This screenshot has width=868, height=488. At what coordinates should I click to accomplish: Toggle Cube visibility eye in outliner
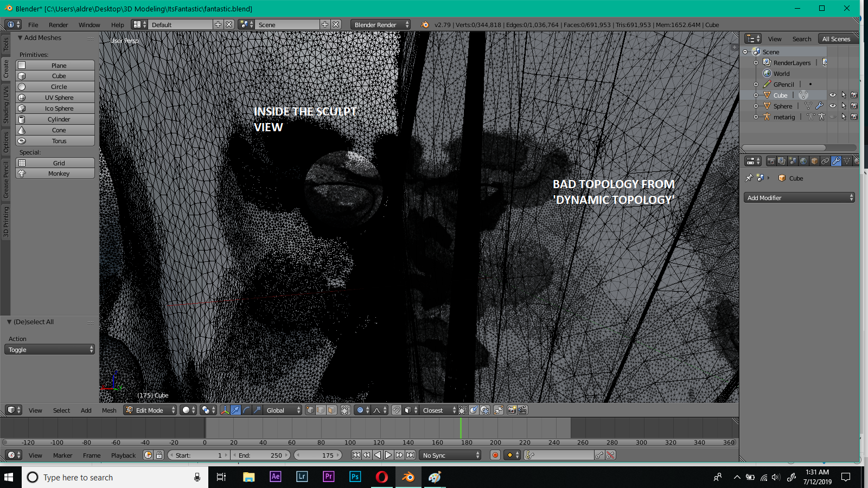833,95
